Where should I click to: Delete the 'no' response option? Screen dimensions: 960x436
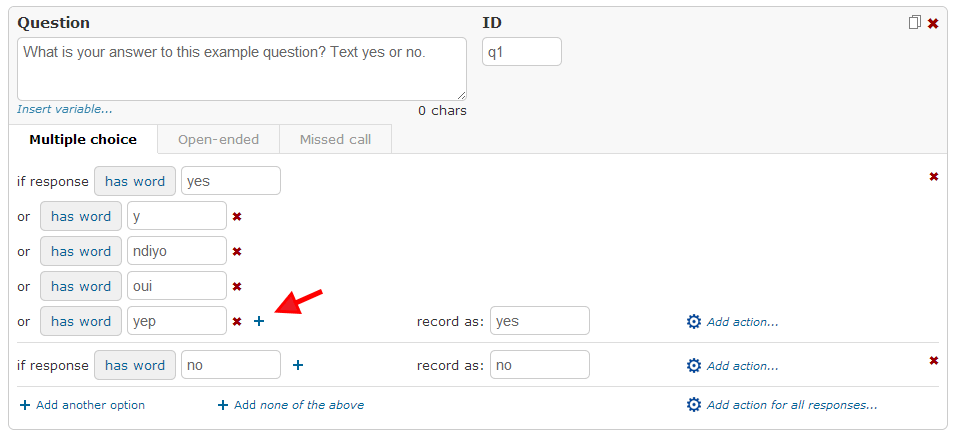pyautogui.click(x=934, y=360)
